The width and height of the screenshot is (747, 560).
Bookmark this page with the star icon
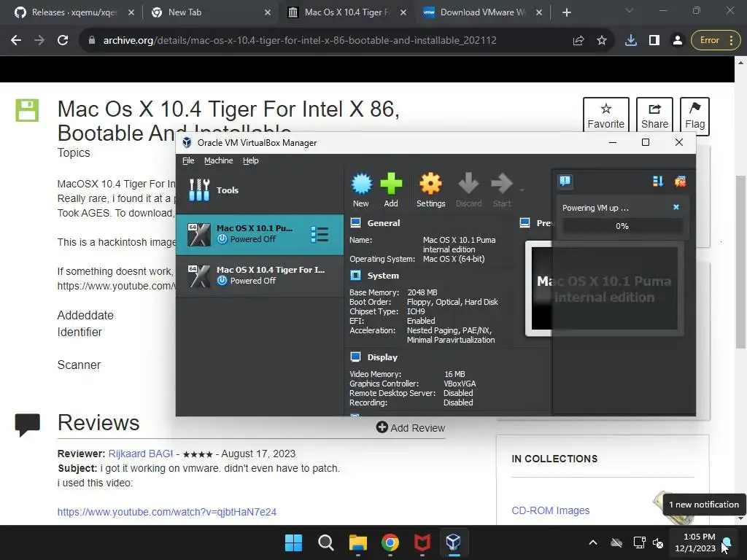coord(602,41)
